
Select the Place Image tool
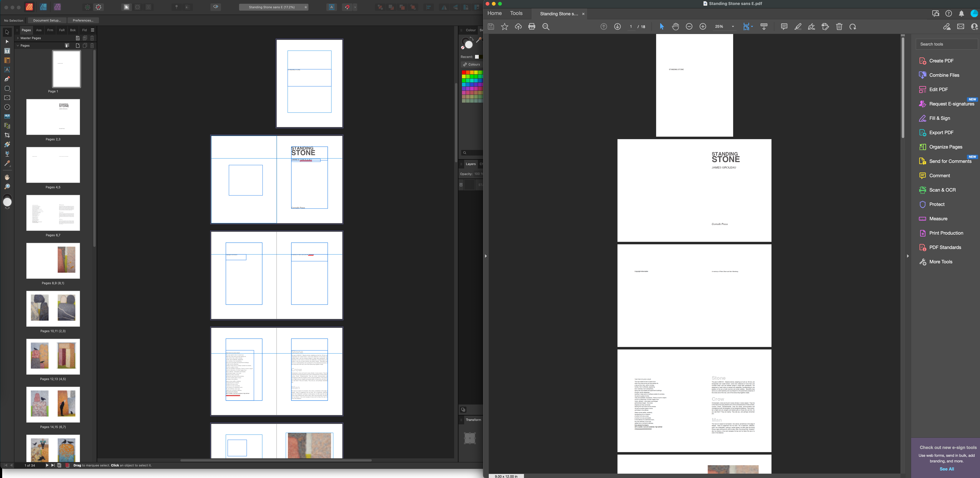pyautogui.click(x=7, y=117)
